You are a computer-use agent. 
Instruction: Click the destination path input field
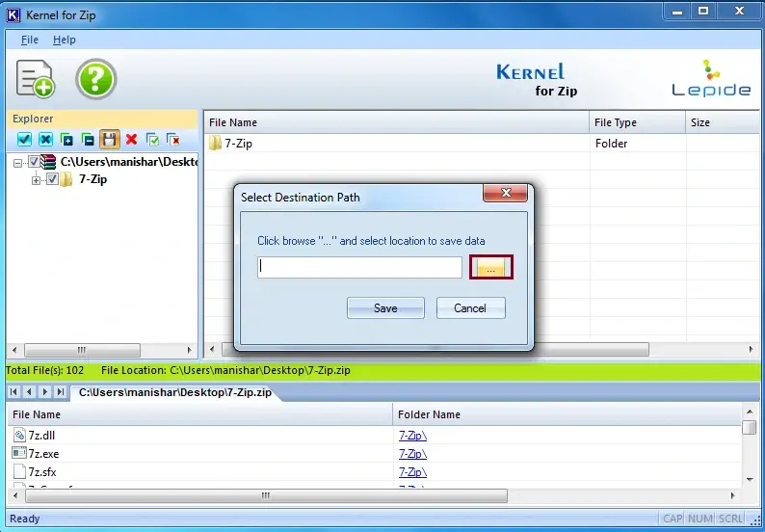[359, 268]
